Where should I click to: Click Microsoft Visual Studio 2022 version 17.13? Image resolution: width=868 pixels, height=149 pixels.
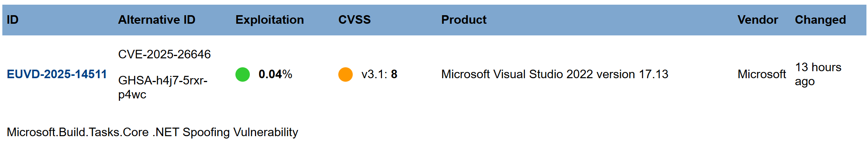555,74
